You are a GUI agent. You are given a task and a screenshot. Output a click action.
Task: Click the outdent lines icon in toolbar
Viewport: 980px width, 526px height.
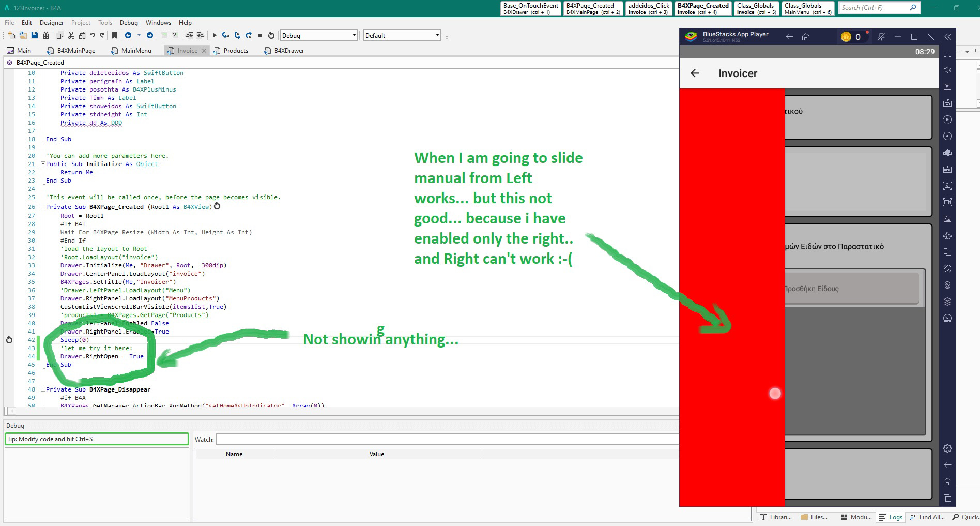pyautogui.click(x=189, y=35)
